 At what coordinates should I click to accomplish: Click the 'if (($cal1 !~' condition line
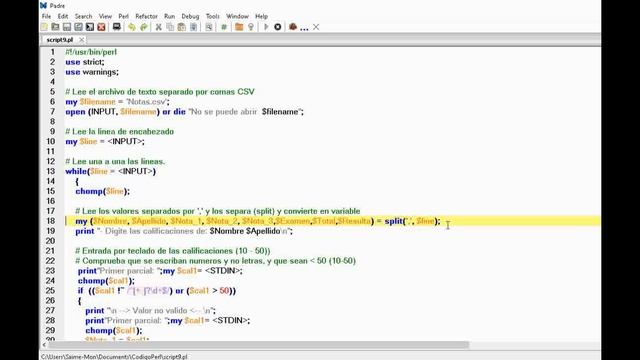pyautogui.click(x=157, y=291)
